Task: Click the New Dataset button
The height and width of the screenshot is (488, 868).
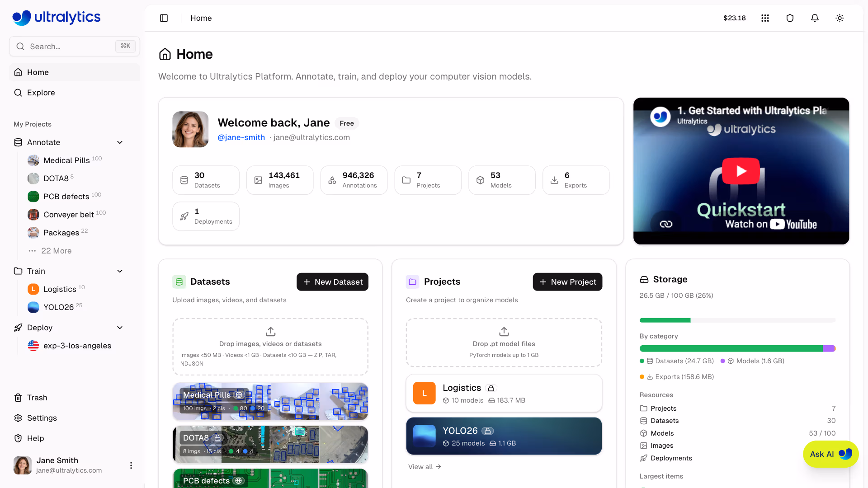Action: 332,282
